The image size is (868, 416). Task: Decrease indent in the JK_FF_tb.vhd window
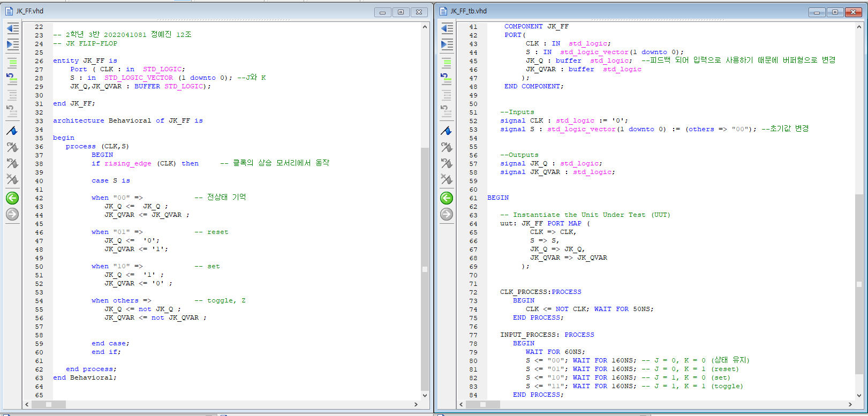pyautogui.click(x=447, y=28)
